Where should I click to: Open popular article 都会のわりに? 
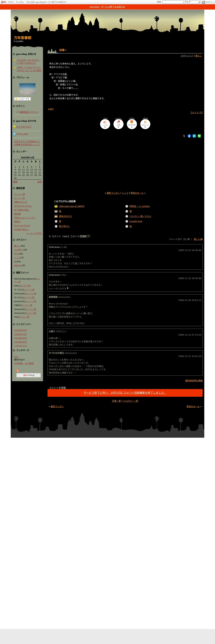click(x=66, y=216)
